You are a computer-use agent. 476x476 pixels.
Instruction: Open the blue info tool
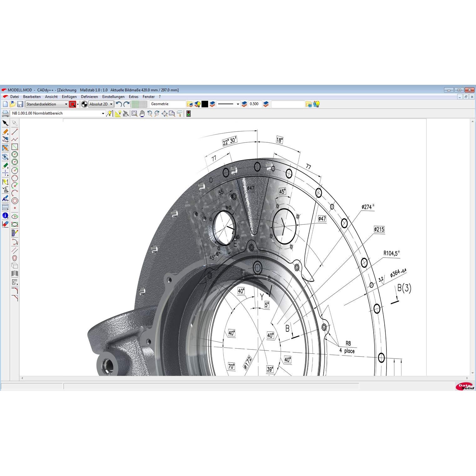coord(5,215)
